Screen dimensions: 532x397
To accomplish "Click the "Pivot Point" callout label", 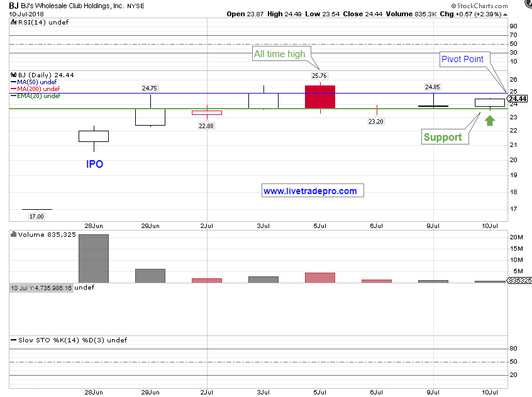I will tap(462, 59).
